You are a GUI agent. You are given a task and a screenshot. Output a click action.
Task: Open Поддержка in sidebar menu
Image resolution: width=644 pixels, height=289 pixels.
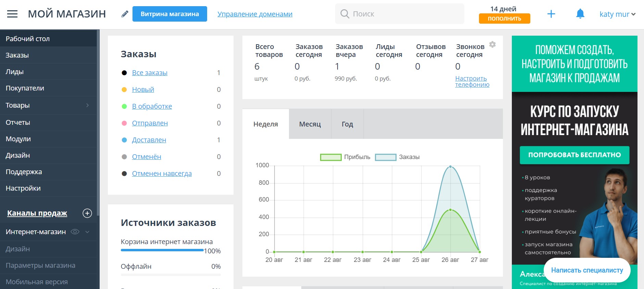(x=48, y=172)
